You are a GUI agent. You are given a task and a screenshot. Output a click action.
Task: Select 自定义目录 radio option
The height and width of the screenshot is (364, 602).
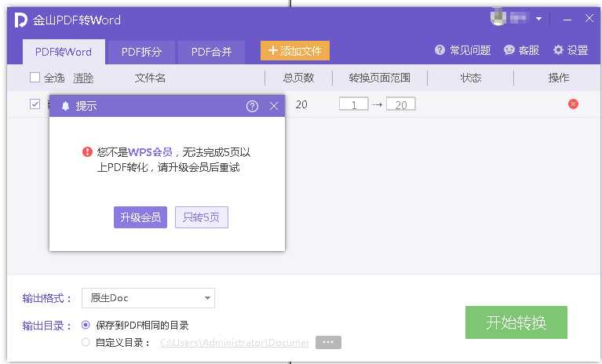click(x=86, y=342)
